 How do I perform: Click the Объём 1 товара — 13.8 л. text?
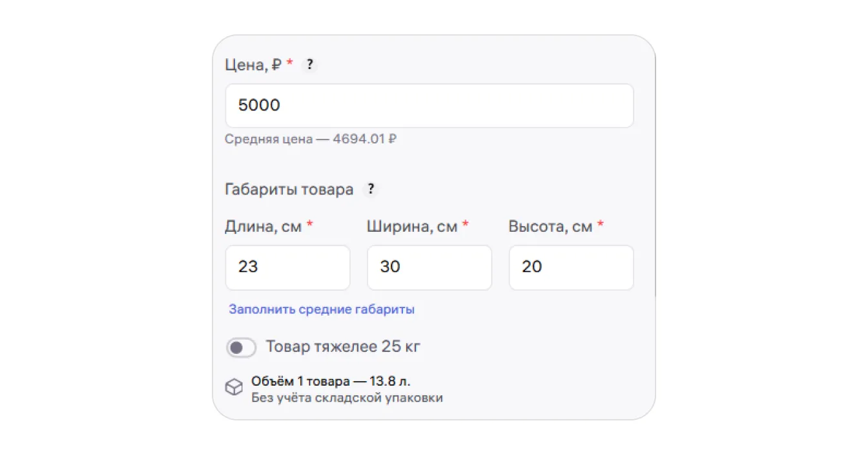point(331,382)
